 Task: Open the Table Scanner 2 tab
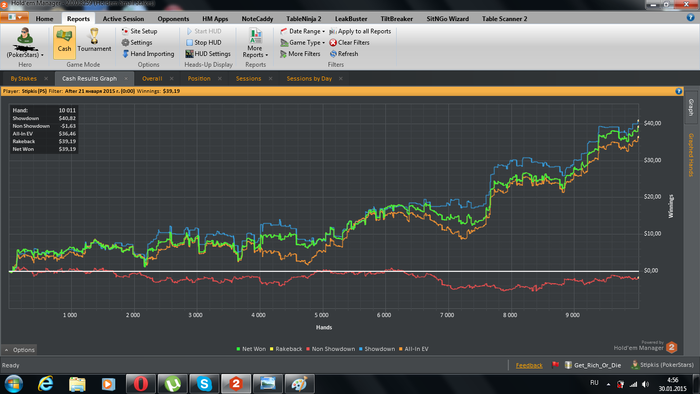click(504, 19)
